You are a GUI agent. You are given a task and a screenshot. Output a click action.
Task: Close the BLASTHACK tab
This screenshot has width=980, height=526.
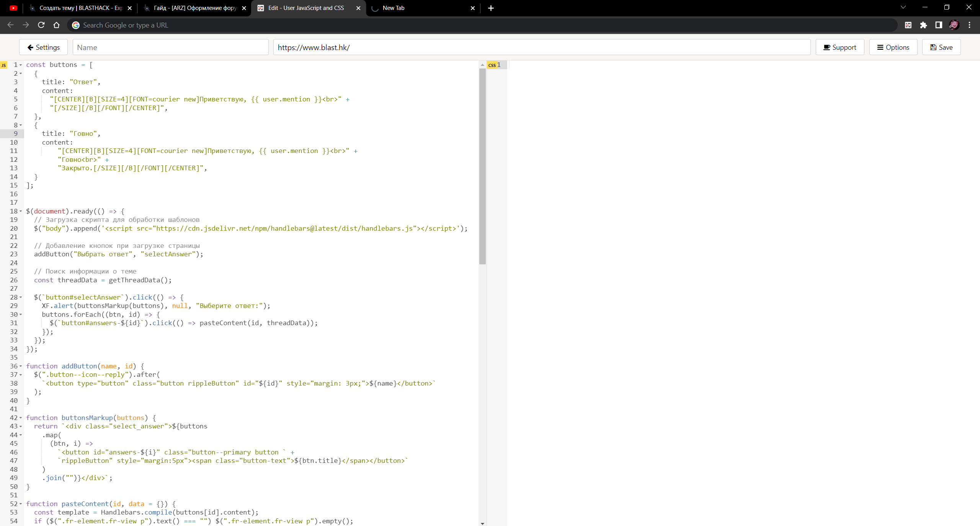coord(129,8)
